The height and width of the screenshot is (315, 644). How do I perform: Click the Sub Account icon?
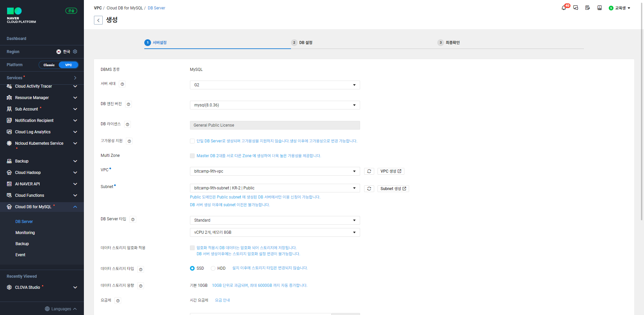(9, 109)
